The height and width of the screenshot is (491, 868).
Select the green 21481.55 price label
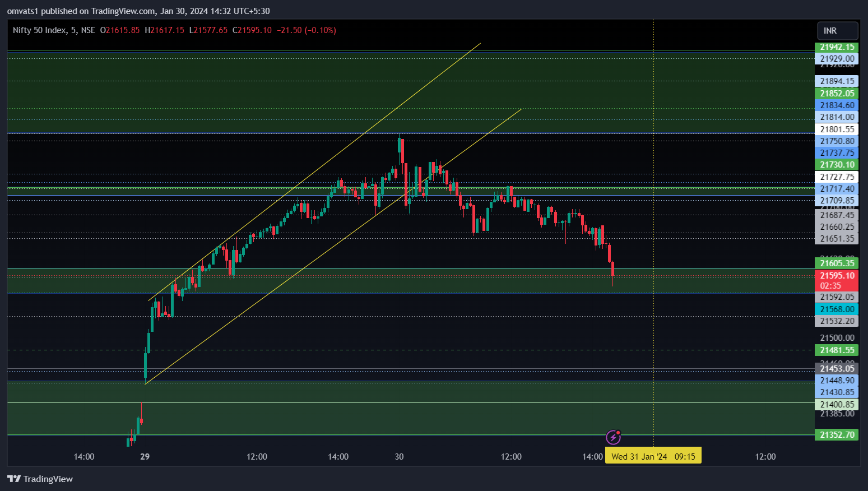836,350
